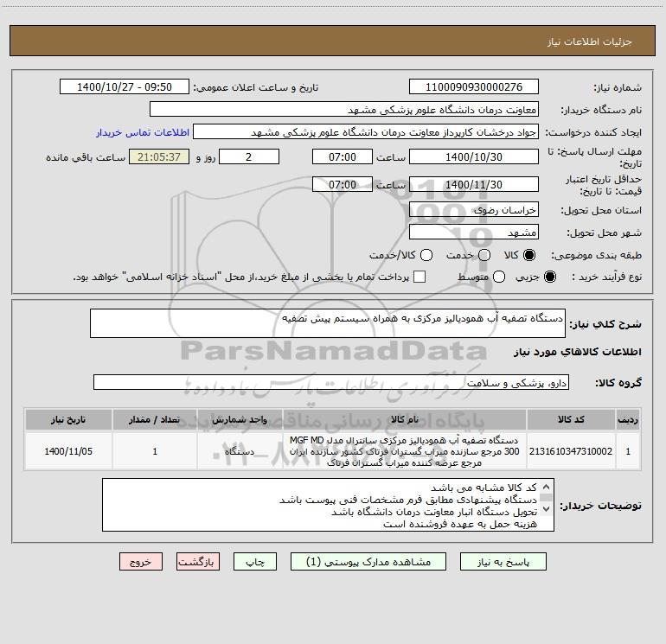This screenshot has height=644, width=666.
Task: Click the remaining time 21:05:37 field
Action: tap(159, 156)
